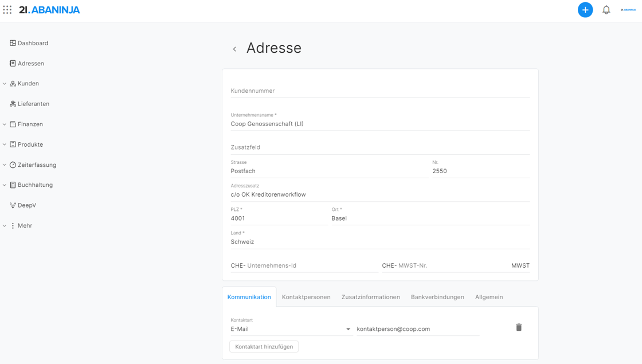The height and width of the screenshot is (364, 642).
Task: Open Adressen in the sidebar
Action: click(31, 64)
